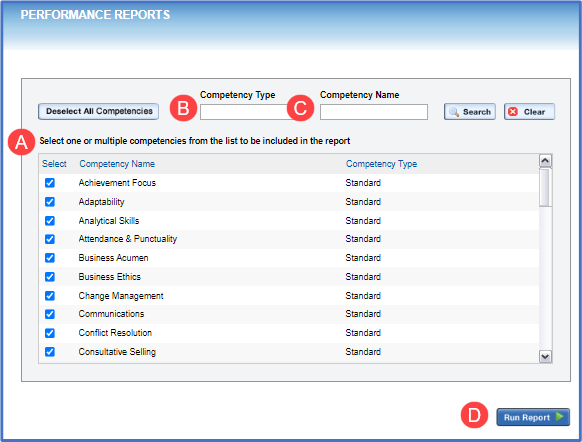The width and height of the screenshot is (582, 442).
Task: Click green arrow icon on Run Report
Action: coord(559,417)
